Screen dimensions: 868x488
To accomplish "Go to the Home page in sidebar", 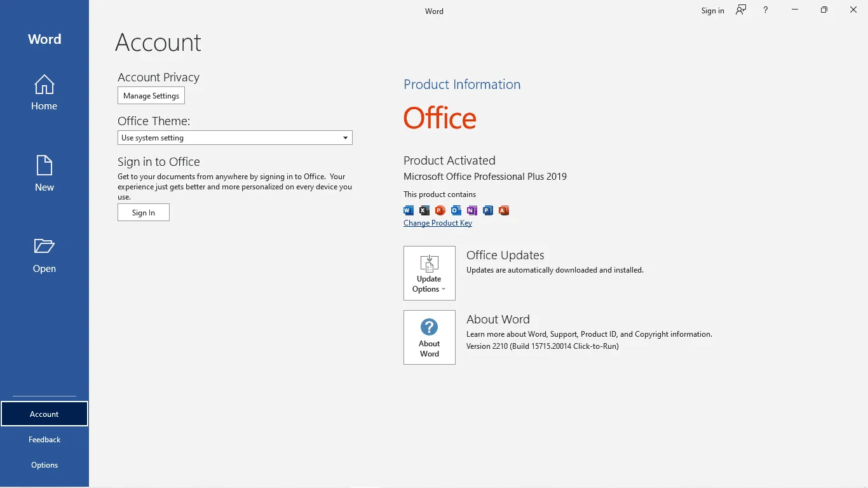I will point(44,93).
